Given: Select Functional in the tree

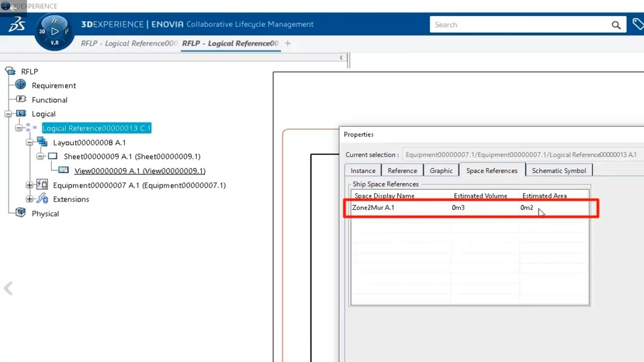Looking at the screenshot, I should coord(50,100).
